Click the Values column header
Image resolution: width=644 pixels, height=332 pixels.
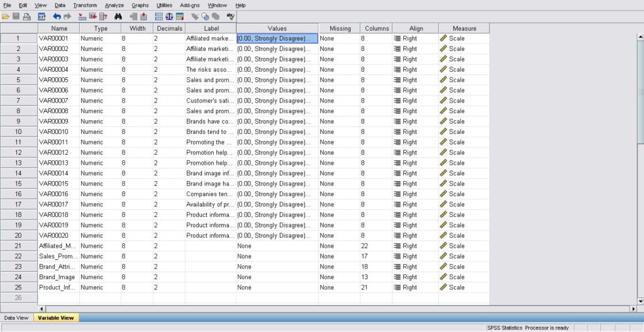[x=277, y=28]
